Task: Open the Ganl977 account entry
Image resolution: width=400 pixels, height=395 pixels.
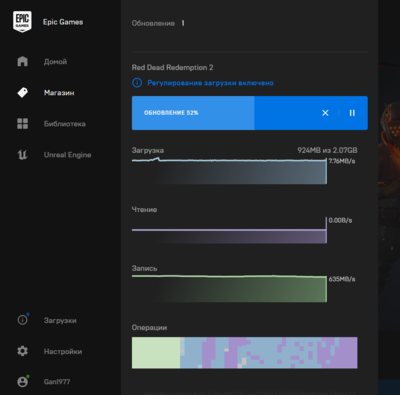Action: (57, 382)
